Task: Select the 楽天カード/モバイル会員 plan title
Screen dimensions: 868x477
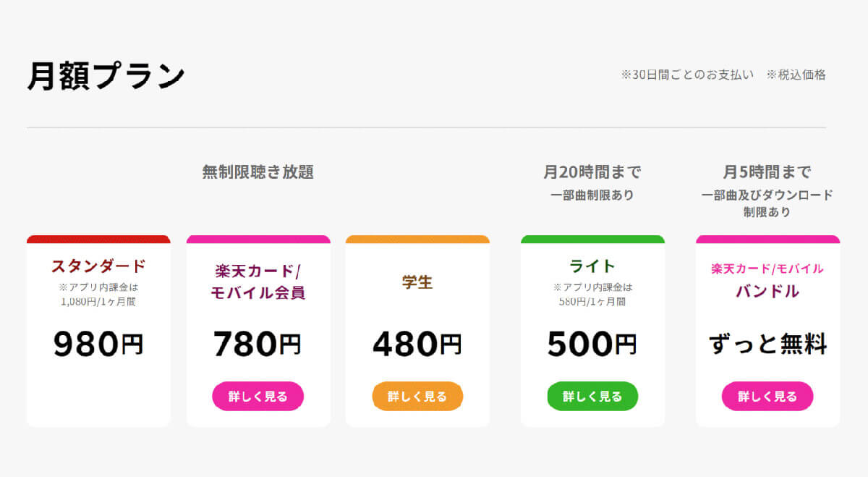Action: click(258, 282)
